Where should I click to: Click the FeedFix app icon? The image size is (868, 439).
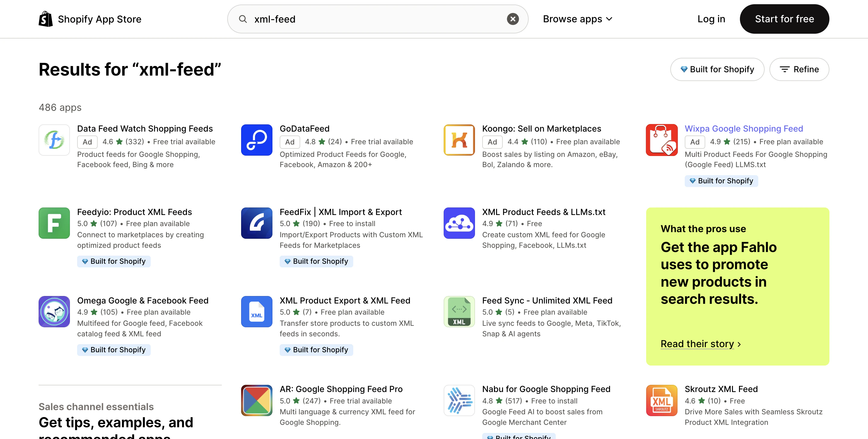click(256, 223)
